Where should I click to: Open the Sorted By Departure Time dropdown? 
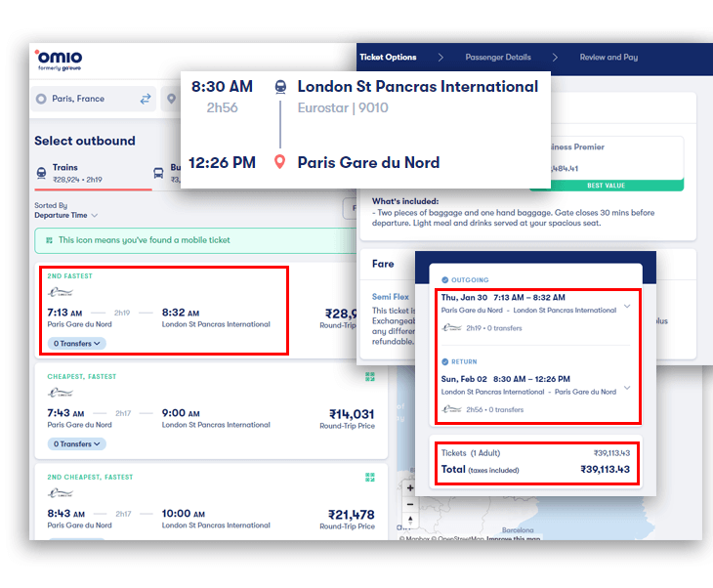point(66,215)
